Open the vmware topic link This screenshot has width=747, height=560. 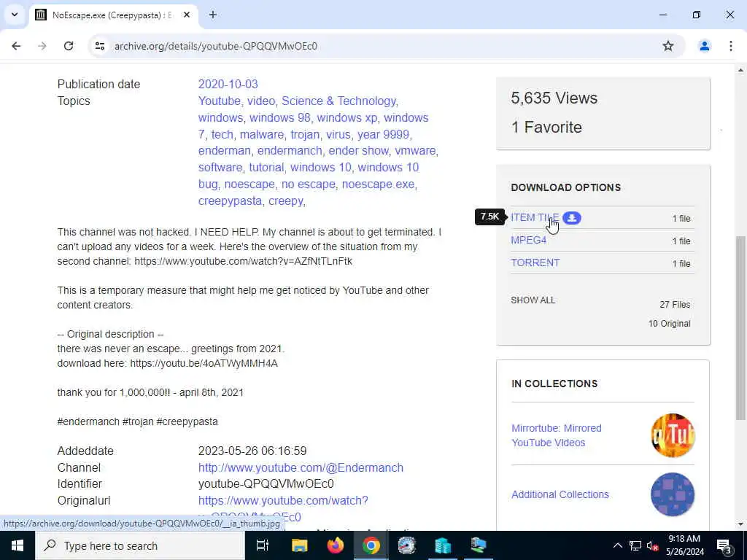click(415, 150)
